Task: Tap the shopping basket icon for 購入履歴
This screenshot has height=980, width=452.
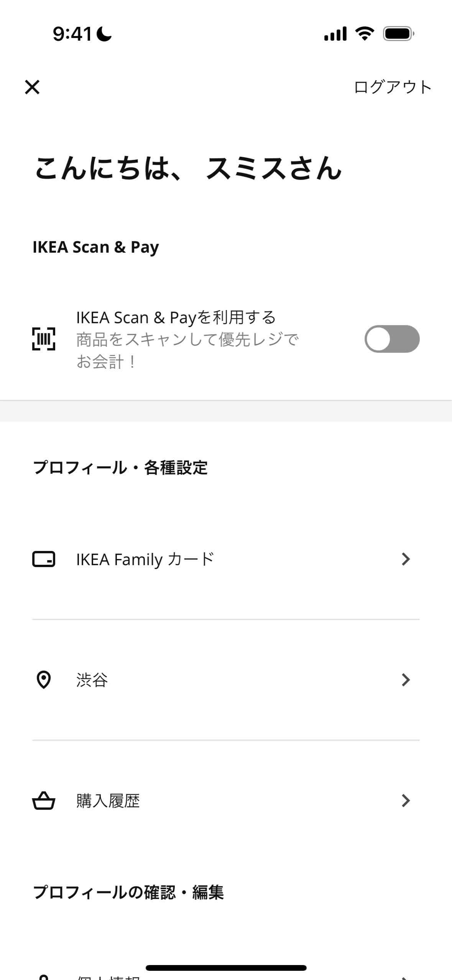Action: click(x=43, y=800)
